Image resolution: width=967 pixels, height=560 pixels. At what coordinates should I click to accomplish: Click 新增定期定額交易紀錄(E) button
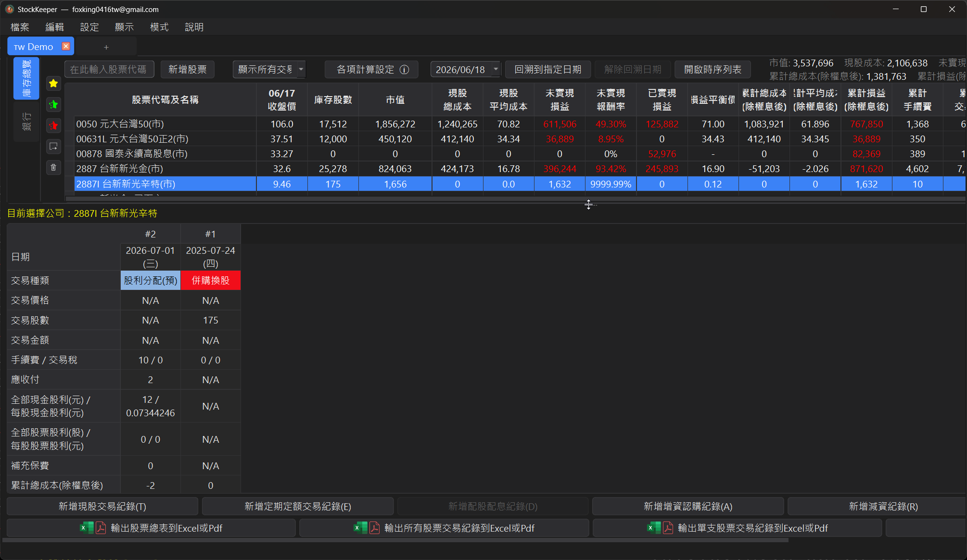click(x=298, y=506)
